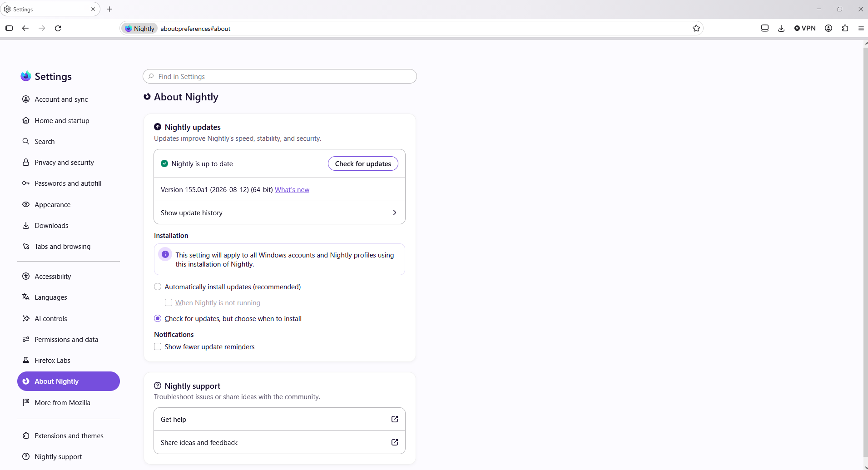This screenshot has height=470, width=868.
Task: Open Passwords and autofill settings
Action: click(x=69, y=183)
